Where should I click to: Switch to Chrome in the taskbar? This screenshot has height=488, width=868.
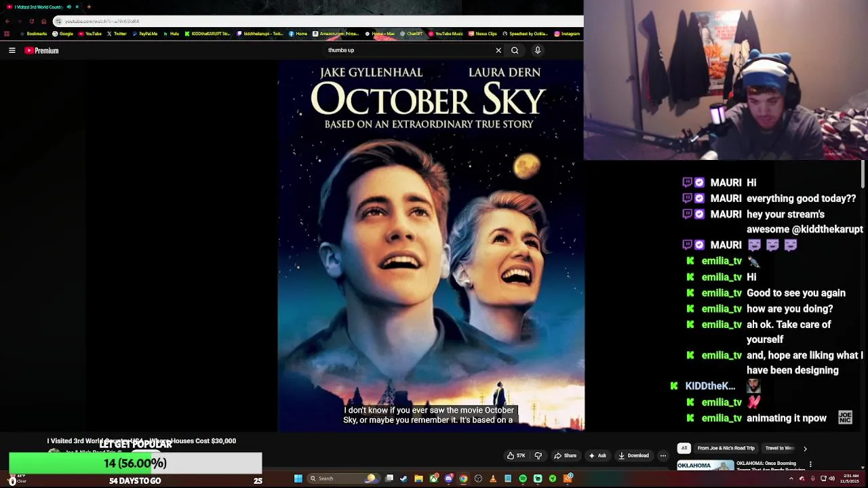463,479
